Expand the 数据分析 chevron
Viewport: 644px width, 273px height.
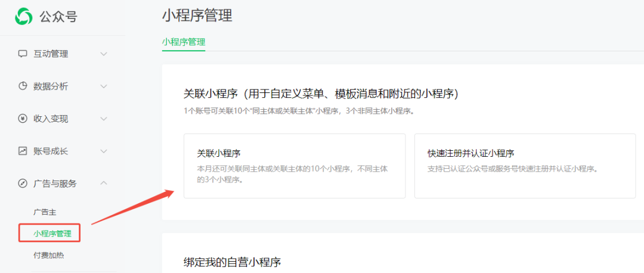click(104, 86)
